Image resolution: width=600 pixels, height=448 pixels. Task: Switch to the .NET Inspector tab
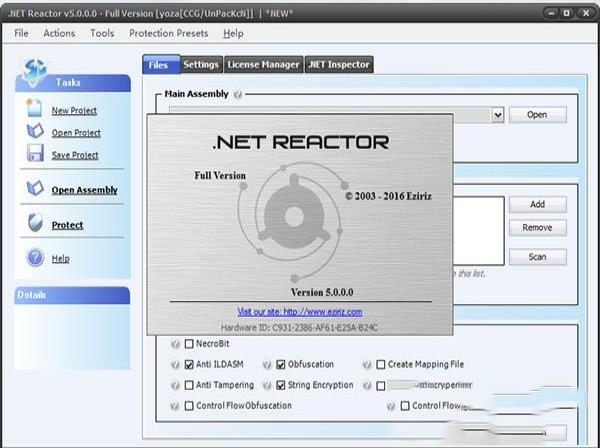pyautogui.click(x=339, y=64)
